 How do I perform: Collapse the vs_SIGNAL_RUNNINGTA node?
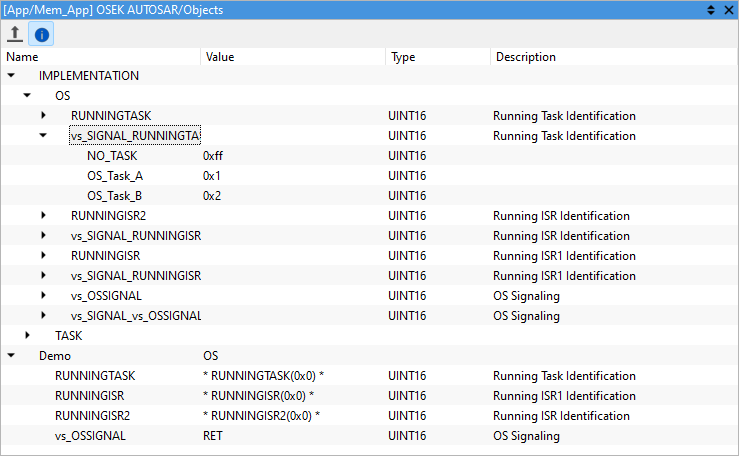click(43, 136)
